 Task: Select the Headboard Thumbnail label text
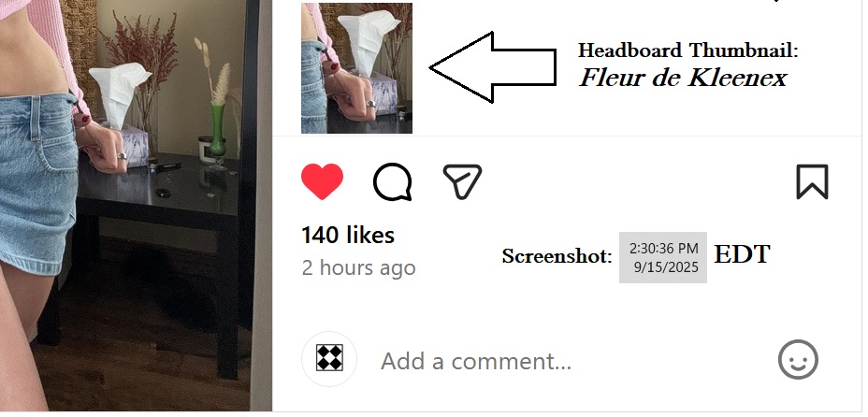click(x=688, y=50)
